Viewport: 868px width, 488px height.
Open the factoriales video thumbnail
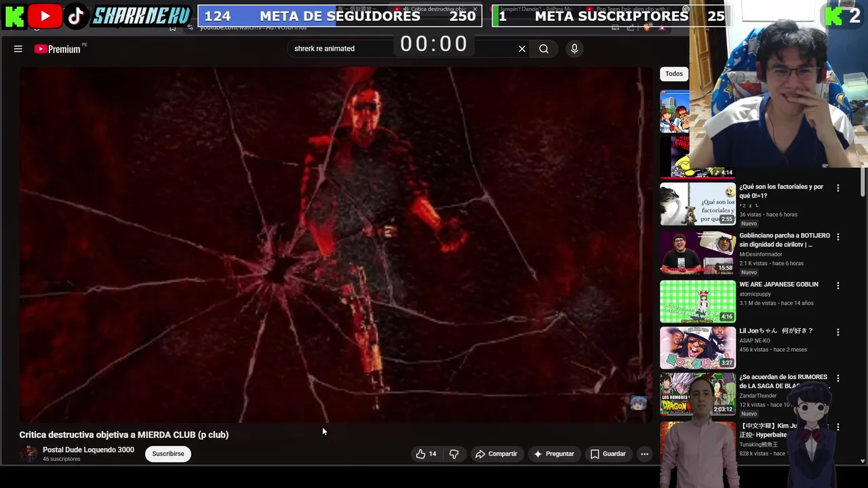pyautogui.click(x=698, y=203)
